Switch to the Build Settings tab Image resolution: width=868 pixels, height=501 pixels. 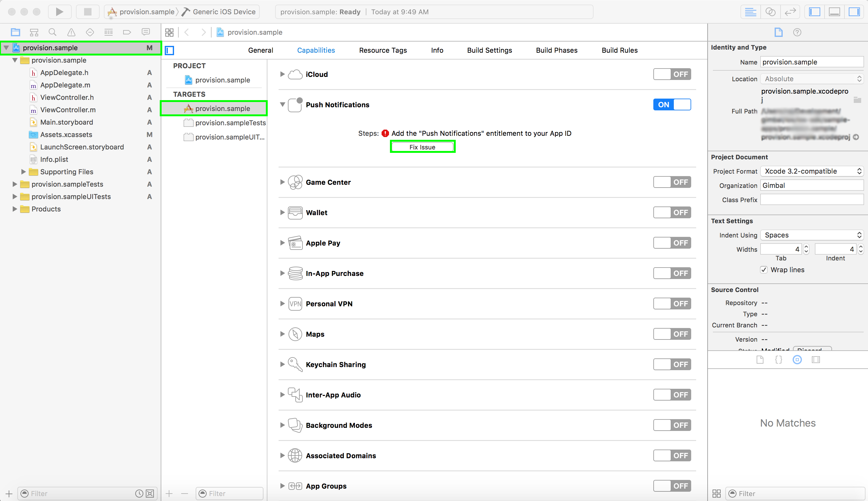pos(489,50)
